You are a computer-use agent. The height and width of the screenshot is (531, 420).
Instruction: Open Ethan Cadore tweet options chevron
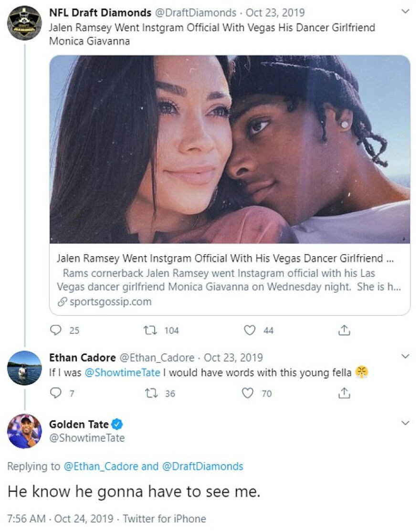click(x=405, y=356)
